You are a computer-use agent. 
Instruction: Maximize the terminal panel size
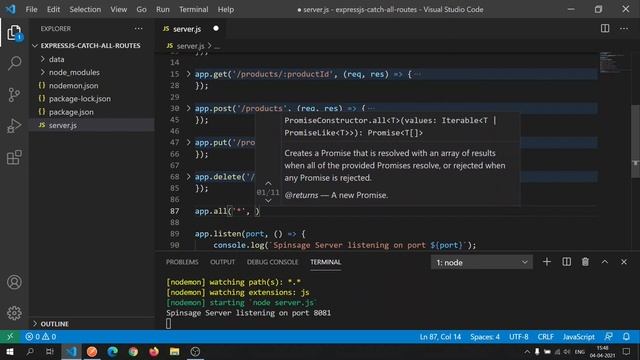pos(604,262)
